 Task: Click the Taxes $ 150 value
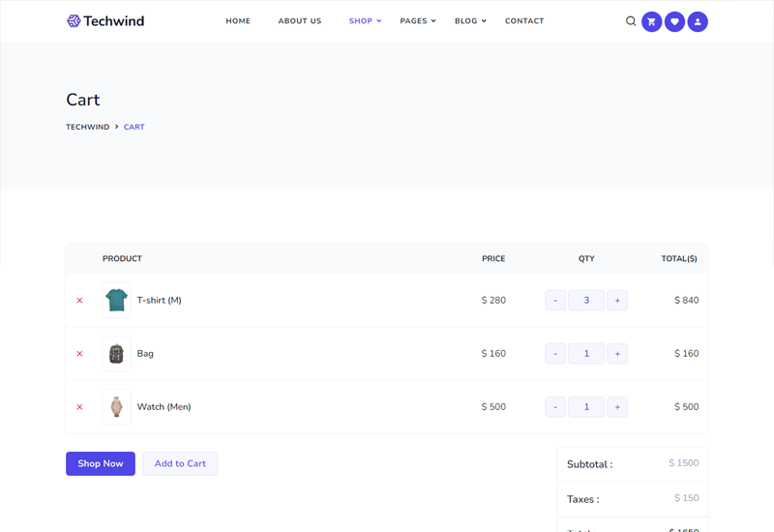pos(687,498)
